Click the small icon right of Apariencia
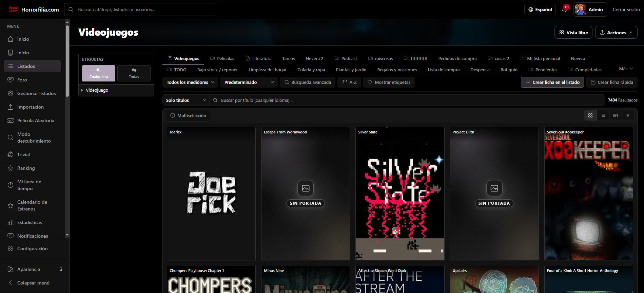 pos(61,269)
